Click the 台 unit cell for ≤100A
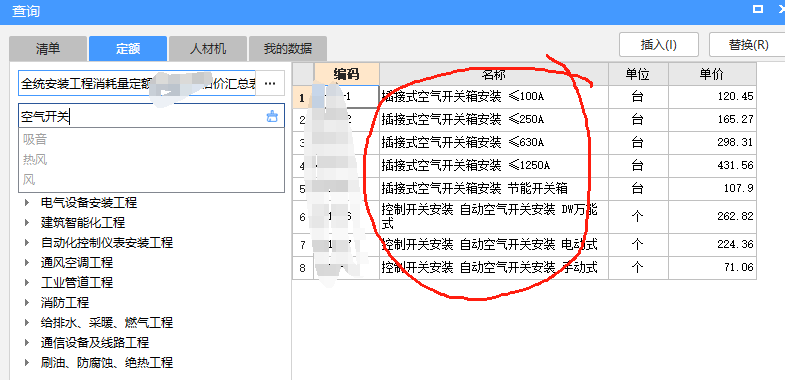The image size is (785, 380). [x=638, y=97]
